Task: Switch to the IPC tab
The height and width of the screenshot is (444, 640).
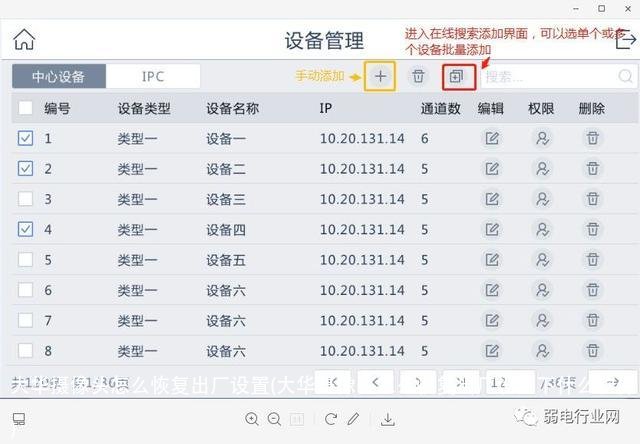Action: coord(153,76)
